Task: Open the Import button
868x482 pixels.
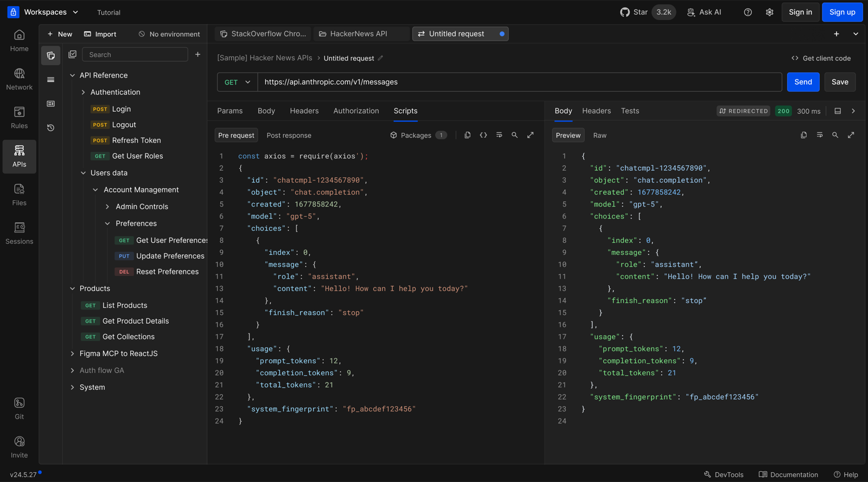Action: (100, 34)
